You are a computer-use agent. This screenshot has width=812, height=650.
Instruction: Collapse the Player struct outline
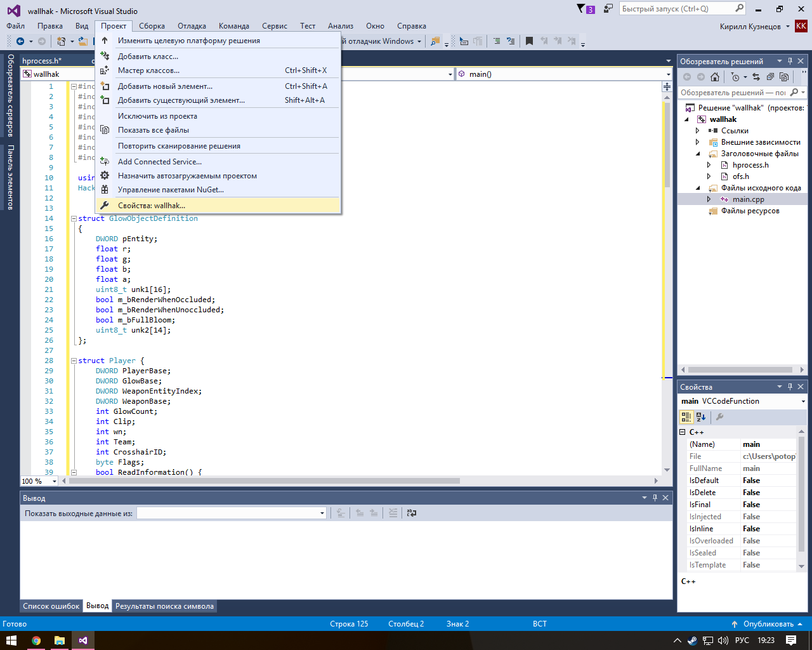pos(74,361)
